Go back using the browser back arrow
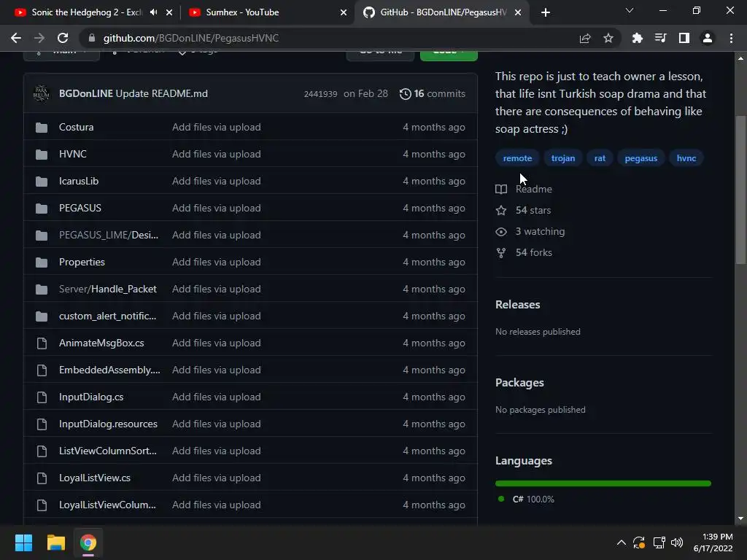This screenshot has width=747, height=560. [16, 38]
